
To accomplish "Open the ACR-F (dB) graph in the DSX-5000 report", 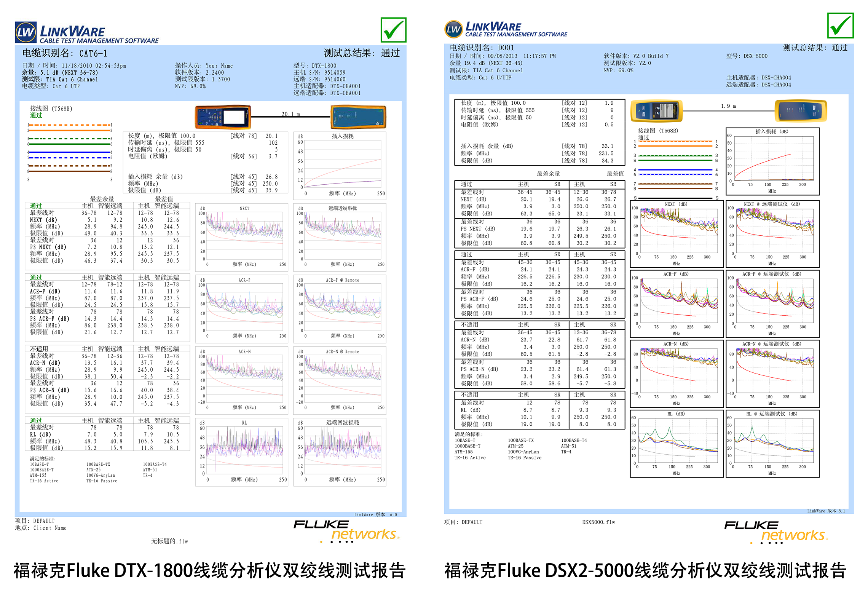I will [677, 304].
